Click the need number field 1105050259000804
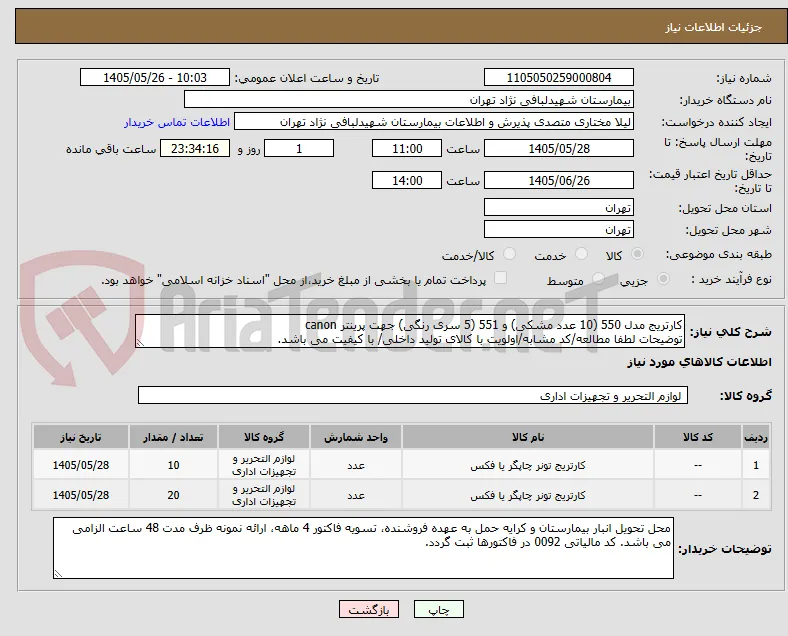The height and width of the screenshot is (636, 788). [x=559, y=77]
